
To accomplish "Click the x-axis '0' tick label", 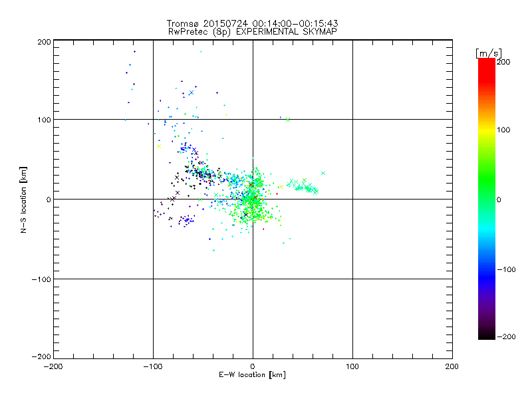I will [253, 366].
